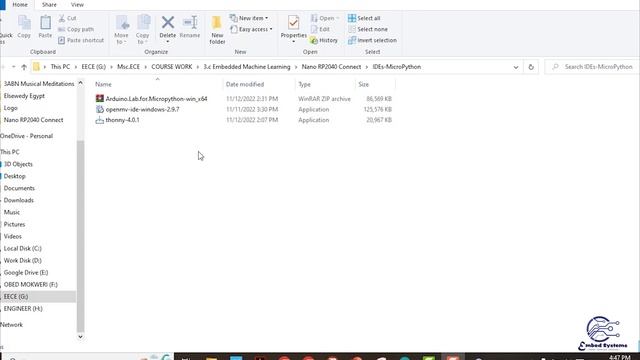Click Select none in ribbon
640x360 pixels.
[368, 29]
